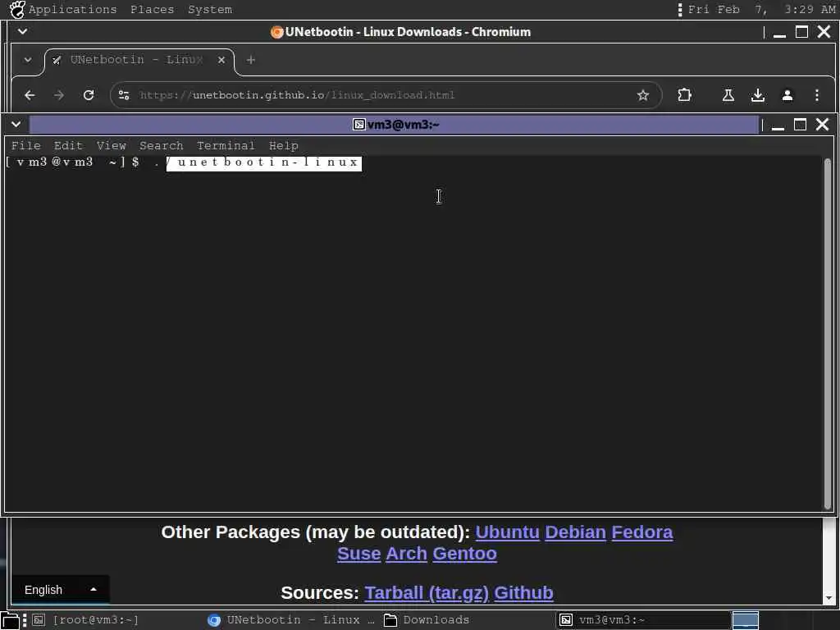Click highlighted unetbootin-linux command text

264,163
